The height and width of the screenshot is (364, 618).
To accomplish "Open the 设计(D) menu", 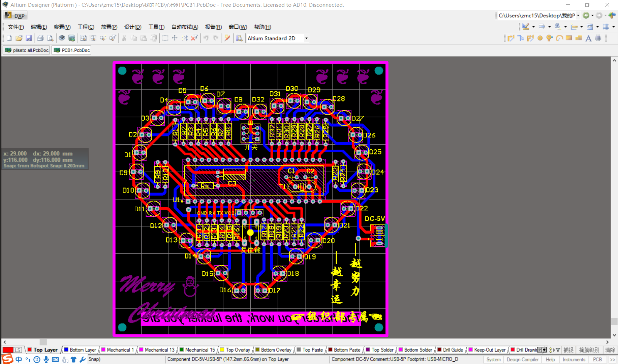I will pyautogui.click(x=133, y=27).
